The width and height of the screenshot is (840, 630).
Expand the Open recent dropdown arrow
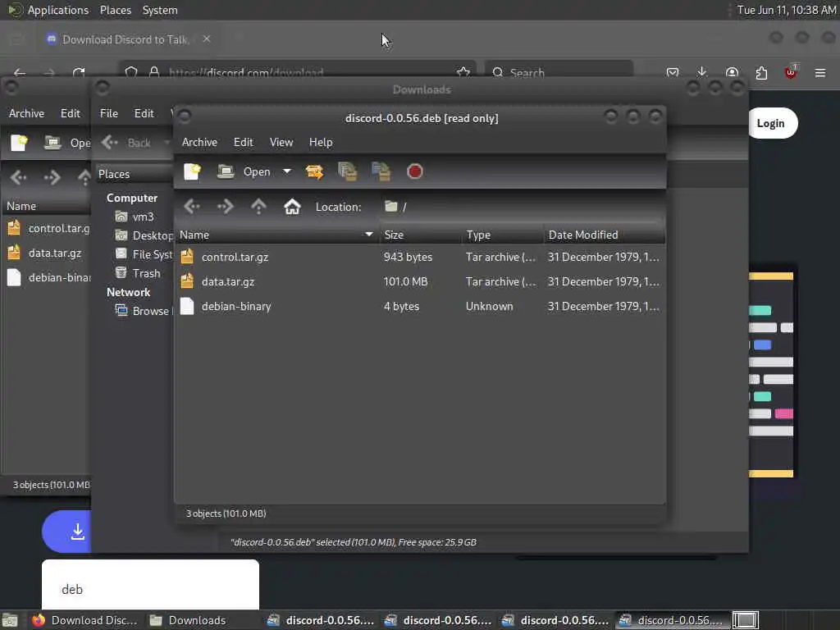point(287,171)
